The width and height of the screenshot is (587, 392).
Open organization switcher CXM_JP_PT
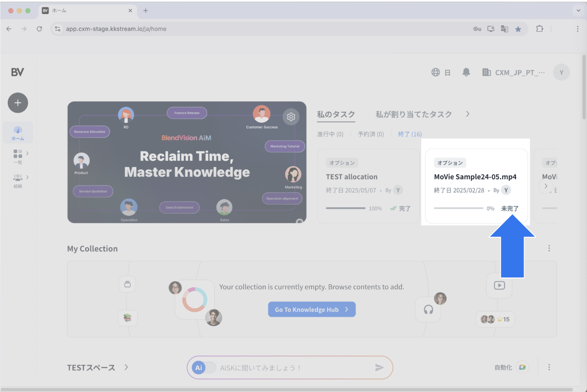pyautogui.click(x=514, y=72)
